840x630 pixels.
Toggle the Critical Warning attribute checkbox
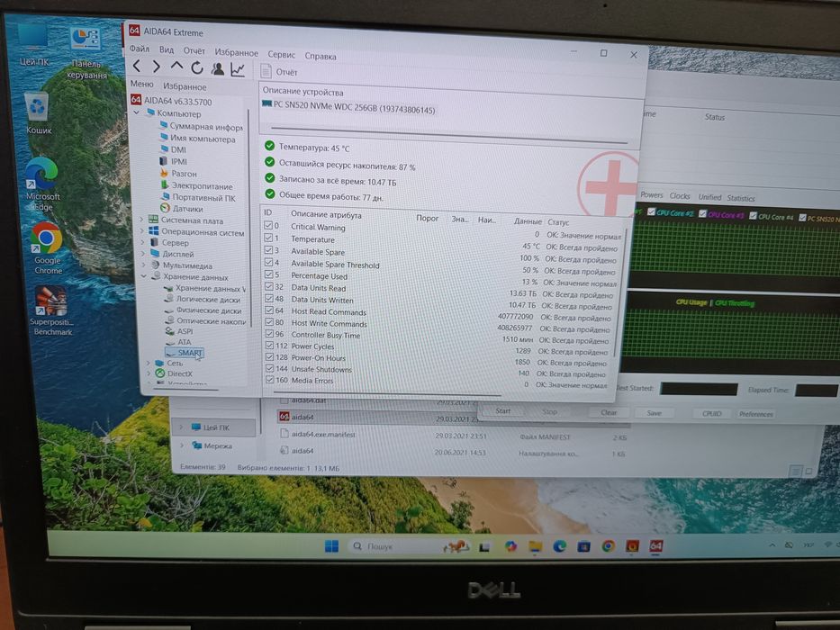pos(268,225)
